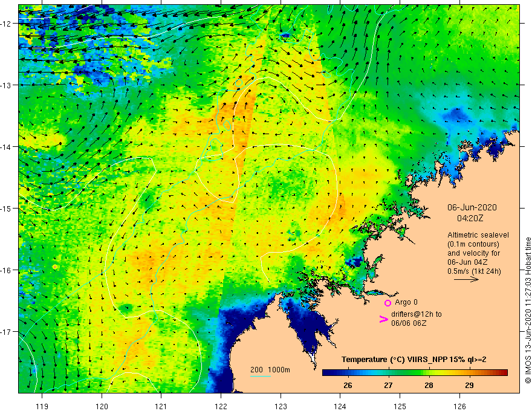Click the '200 1000m' depth contour label
This screenshot has height=411, width=532.
coord(270,370)
